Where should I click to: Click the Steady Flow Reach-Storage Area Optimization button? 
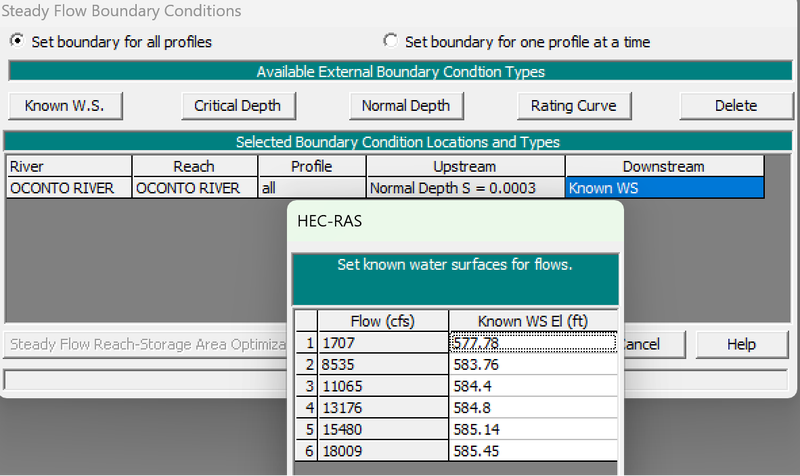tap(147, 344)
